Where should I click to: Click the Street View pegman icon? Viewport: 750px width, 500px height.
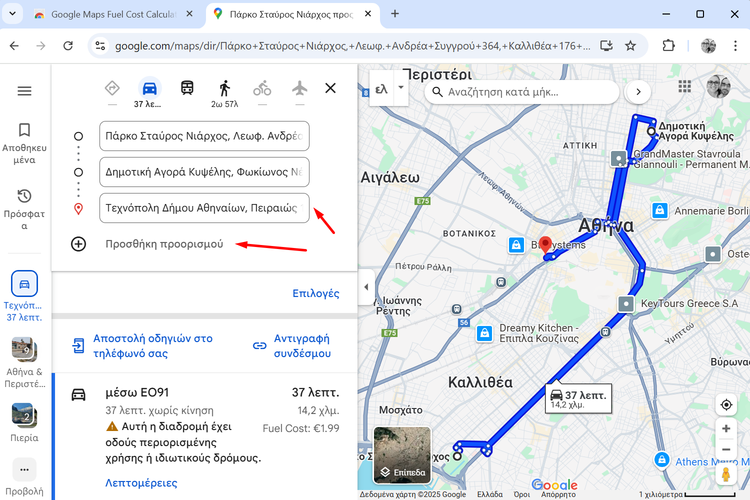[726, 474]
